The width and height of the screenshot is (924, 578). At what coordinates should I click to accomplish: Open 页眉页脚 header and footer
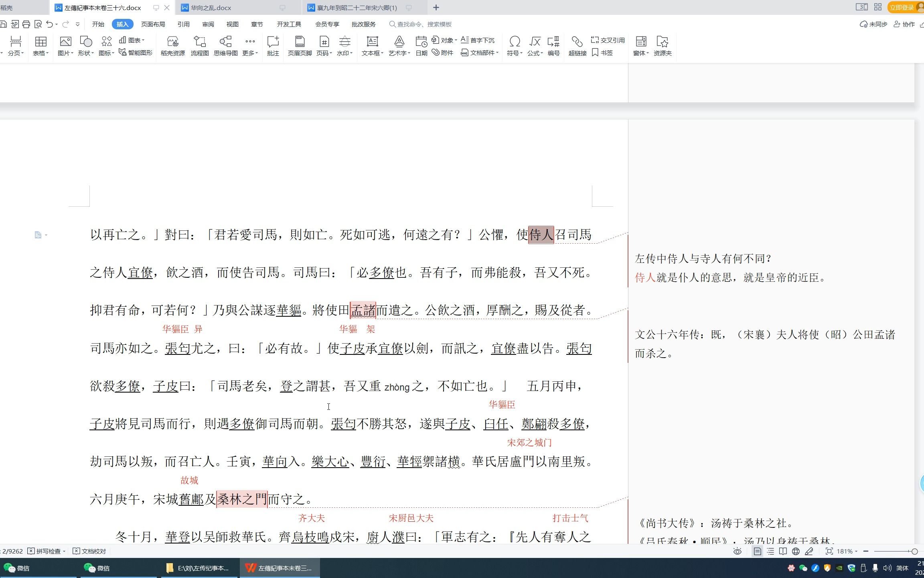click(x=300, y=46)
